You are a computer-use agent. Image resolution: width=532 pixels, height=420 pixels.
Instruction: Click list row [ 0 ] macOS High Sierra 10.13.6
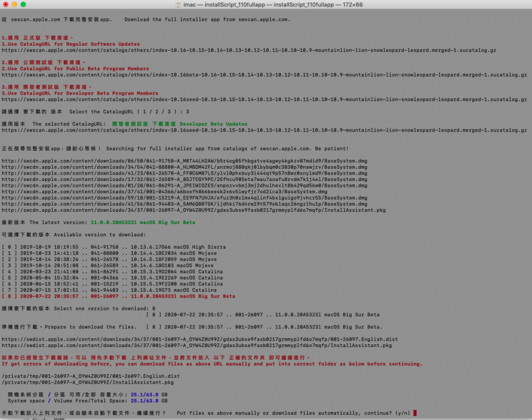coord(114,247)
